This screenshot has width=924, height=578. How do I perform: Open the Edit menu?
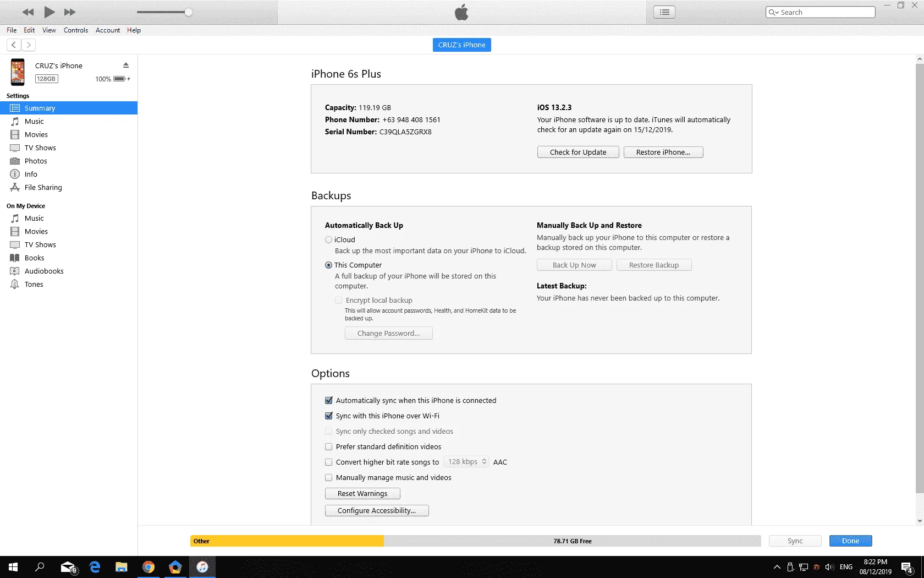tap(29, 30)
